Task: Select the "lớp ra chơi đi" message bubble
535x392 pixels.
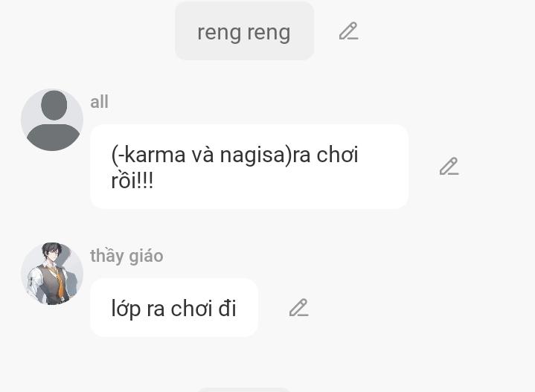Action: 174,308
